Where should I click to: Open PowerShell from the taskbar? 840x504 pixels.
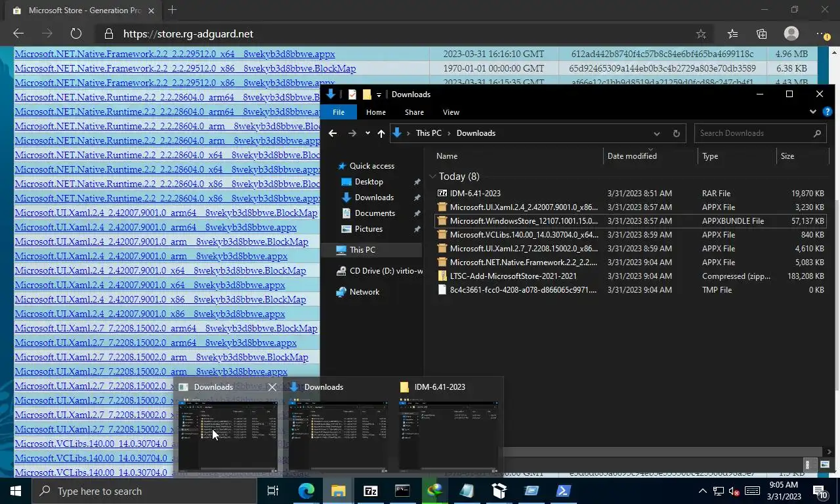[563, 491]
